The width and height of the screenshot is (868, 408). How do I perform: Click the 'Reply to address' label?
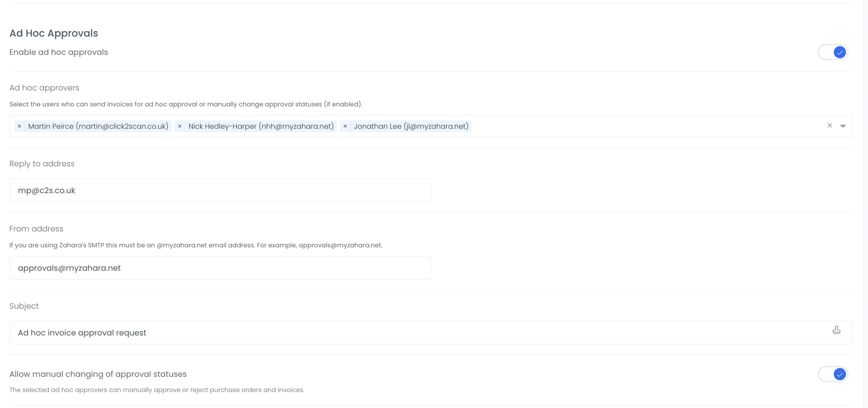click(x=42, y=164)
